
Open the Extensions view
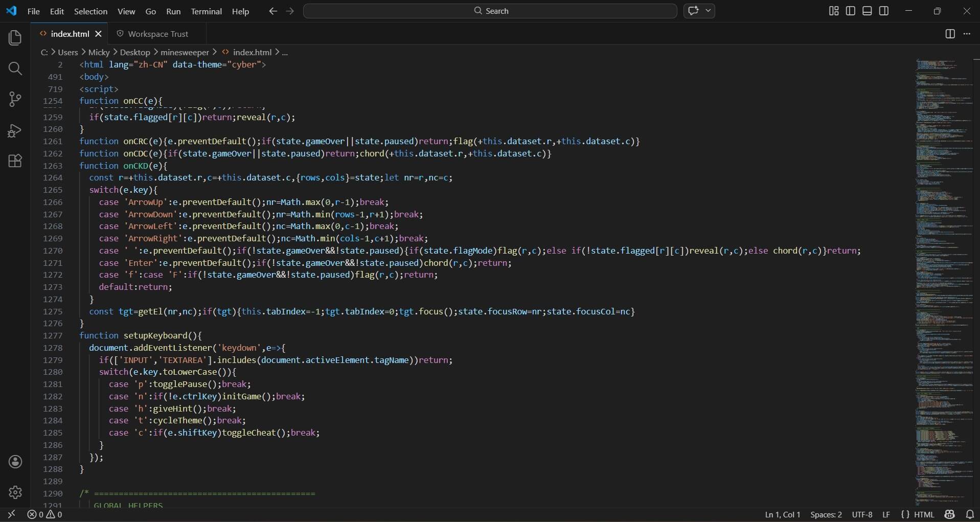pos(15,161)
